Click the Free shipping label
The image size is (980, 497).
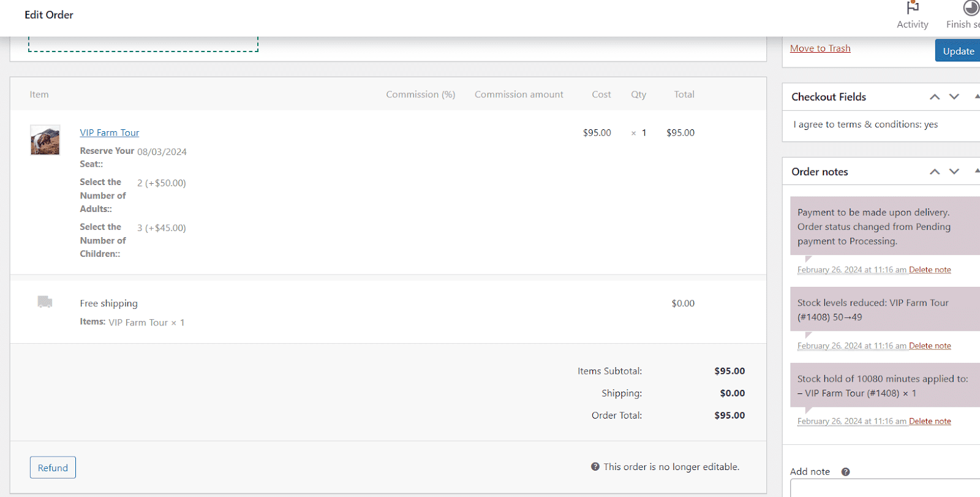(x=108, y=303)
